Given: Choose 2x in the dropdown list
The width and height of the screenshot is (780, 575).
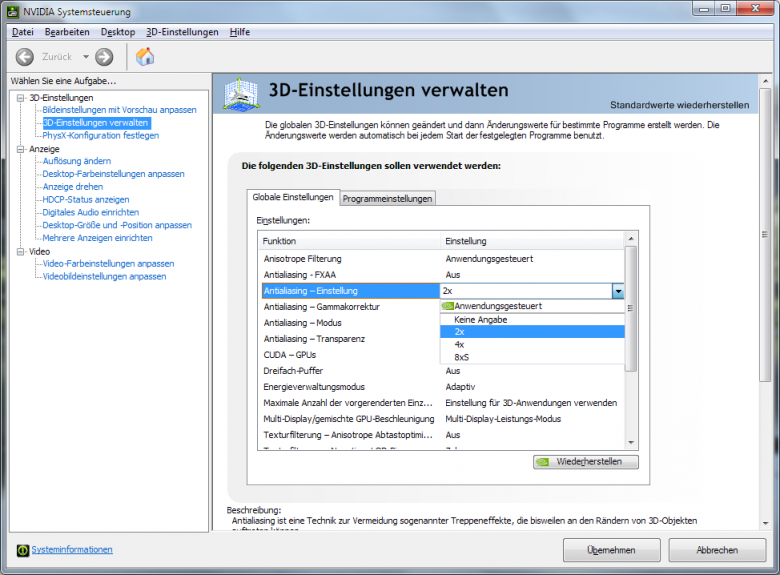Looking at the screenshot, I should pyautogui.click(x=532, y=332).
